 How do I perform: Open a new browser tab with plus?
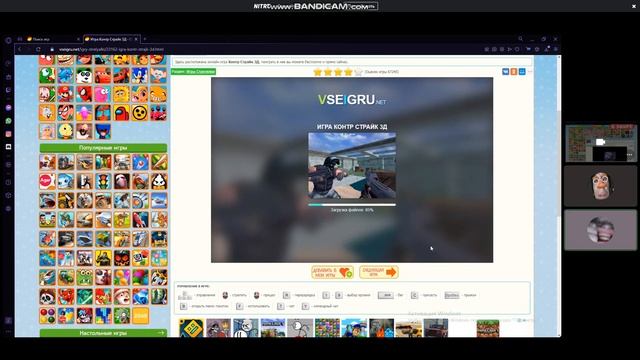tap(144, 39)
